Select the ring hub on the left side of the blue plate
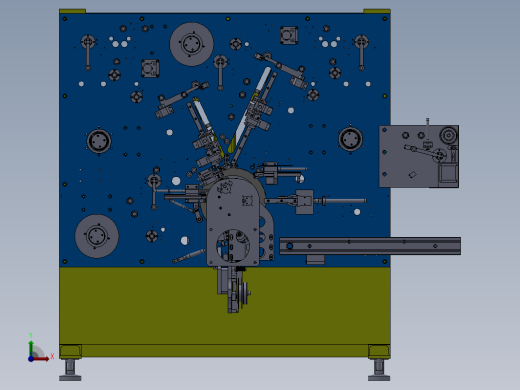Viewport: 520px width, 390px height. pyautogui.click(x=99, y=141)
